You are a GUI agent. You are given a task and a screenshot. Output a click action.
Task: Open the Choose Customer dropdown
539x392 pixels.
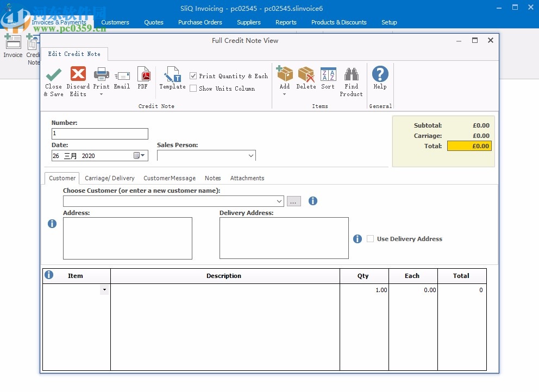[279, 201]
